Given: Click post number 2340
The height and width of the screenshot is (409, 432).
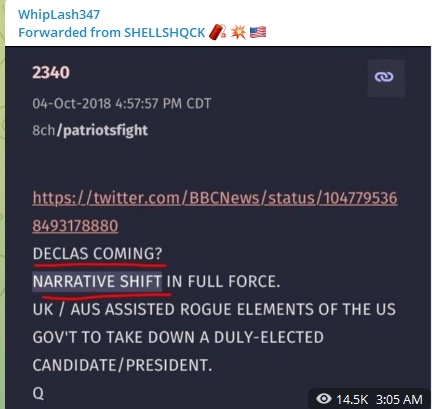Looking at the screenshot, I should (x=51, y=72).
